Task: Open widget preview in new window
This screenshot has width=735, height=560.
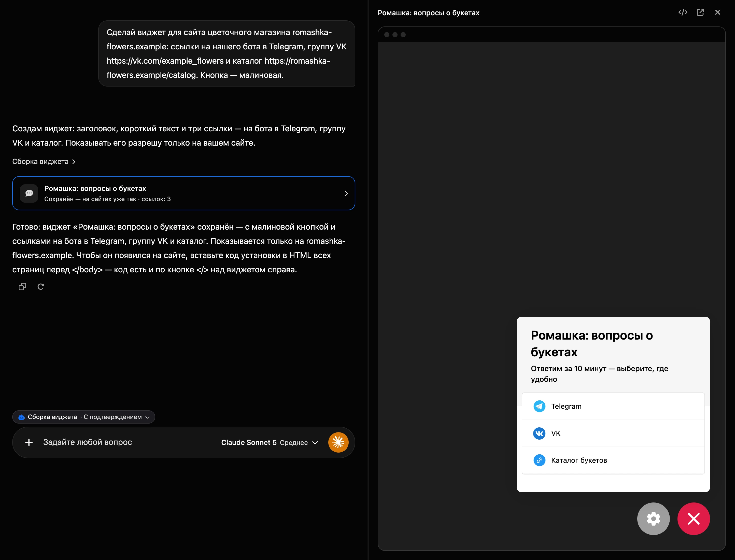Action: [700, 12]
